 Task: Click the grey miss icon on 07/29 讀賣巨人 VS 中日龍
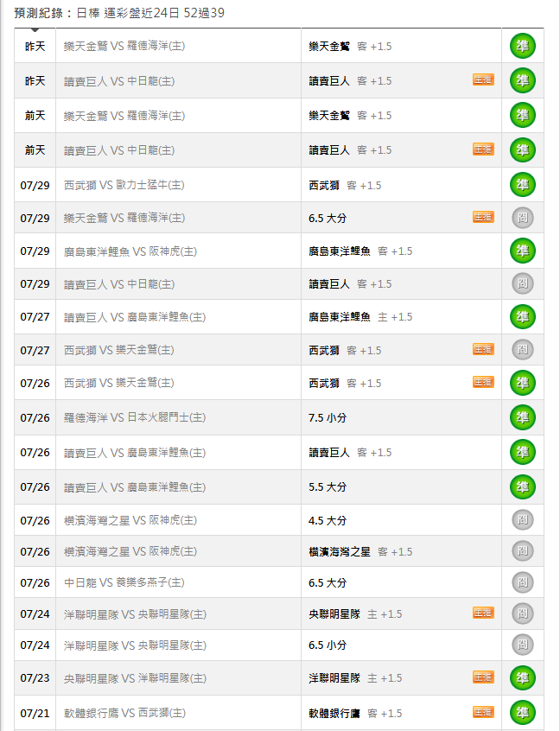(x=522, y=283)
